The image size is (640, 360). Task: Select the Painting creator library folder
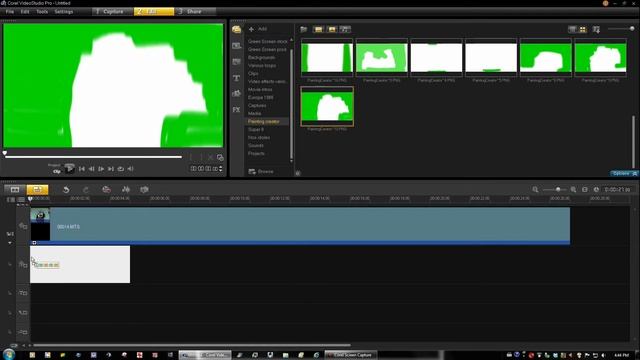coord(264,122)
